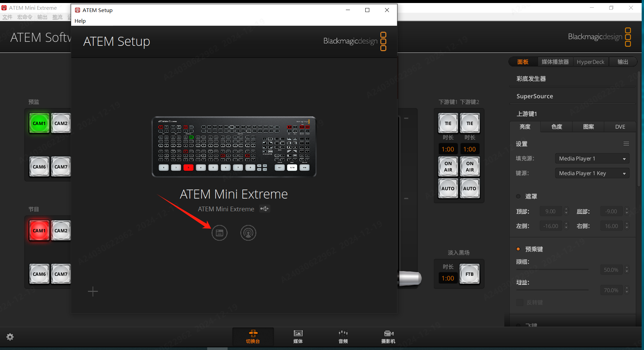Select CAM7 on the preview bus
The image size is (644, 350).
61,167
